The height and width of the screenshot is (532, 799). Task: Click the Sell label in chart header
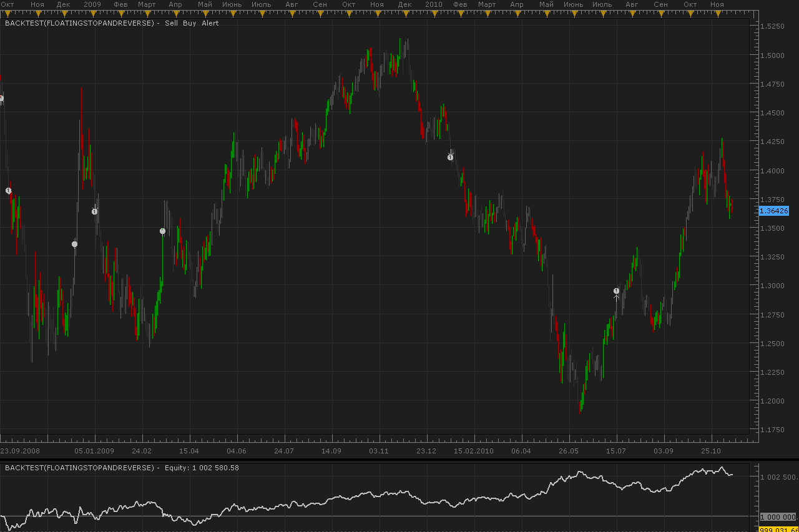(x=172, y=23)
